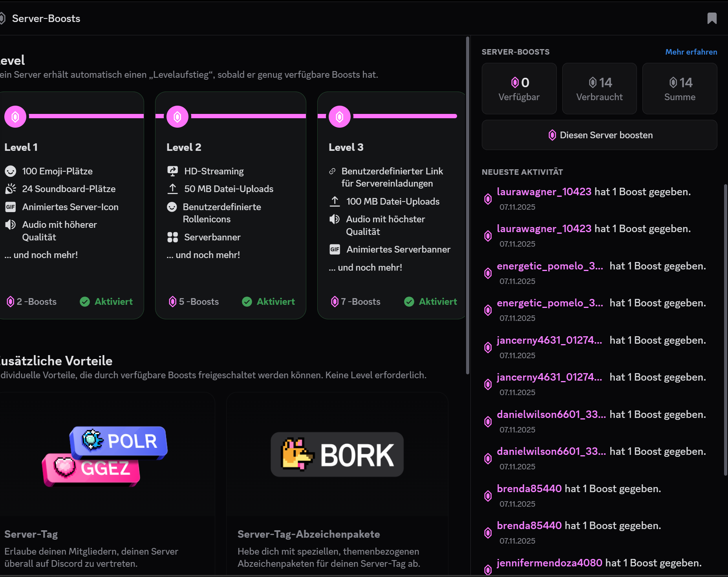Click the main panel vertical scrollbar
The width and height of the screenshot is (728, 577).
point(467,205)
